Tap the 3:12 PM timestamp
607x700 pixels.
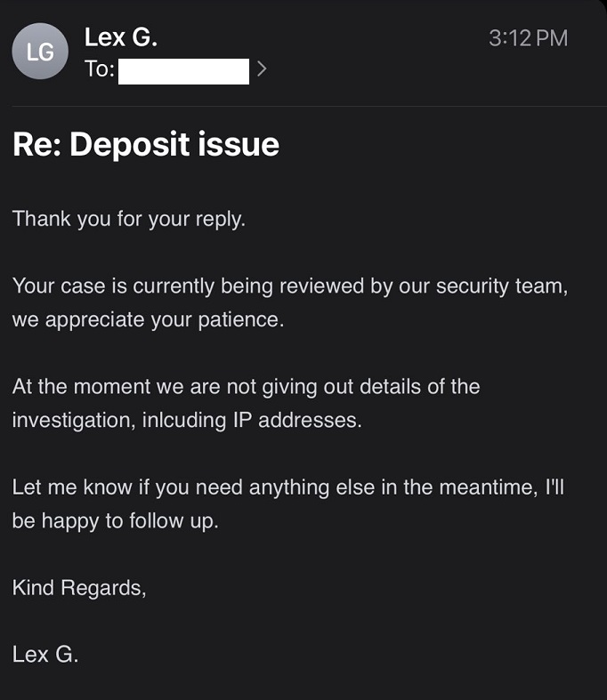pyautogui.click(x=528, y=38)
